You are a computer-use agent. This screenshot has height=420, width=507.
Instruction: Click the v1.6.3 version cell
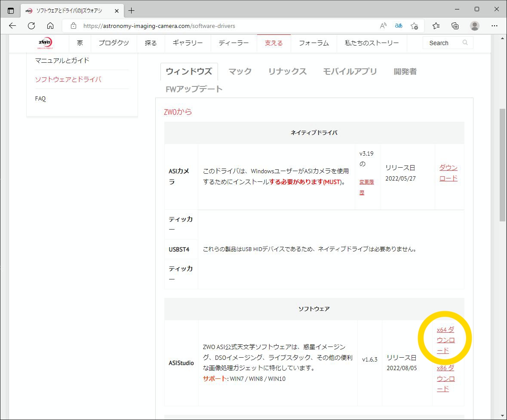click(369, 359)
